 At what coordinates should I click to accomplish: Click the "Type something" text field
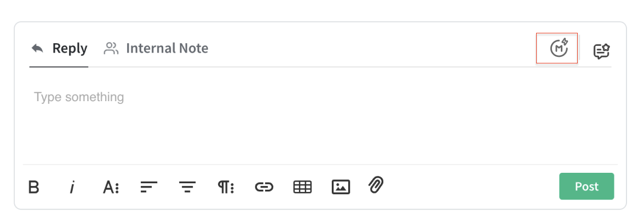pyautogui.click(x=79, y=97)
